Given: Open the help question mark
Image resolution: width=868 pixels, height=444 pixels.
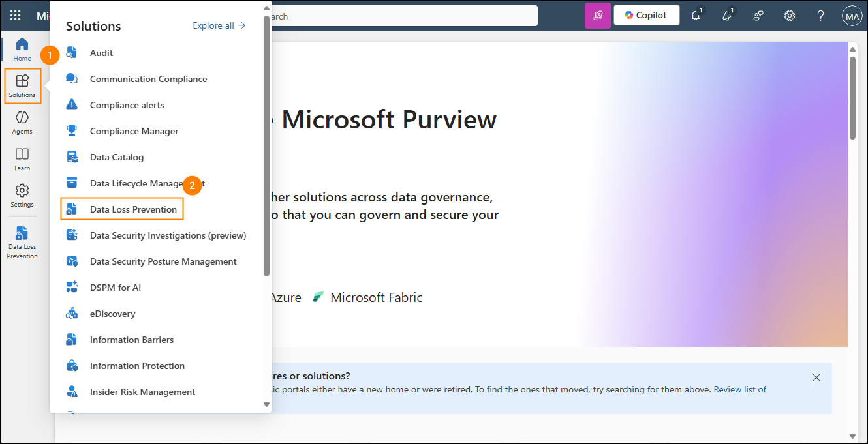Looking at the screenshot, I should (821, 16).
